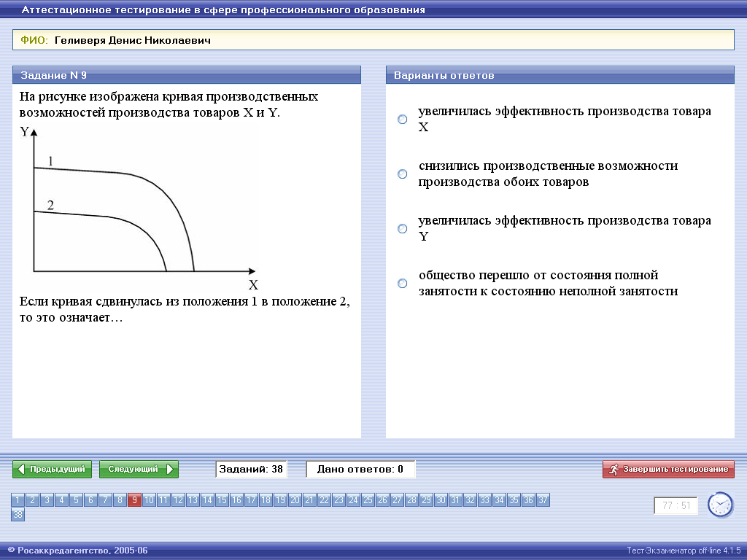This screenshot has width=747, height=560.
Task: Jump to question 13
Action: pos(193,500)
